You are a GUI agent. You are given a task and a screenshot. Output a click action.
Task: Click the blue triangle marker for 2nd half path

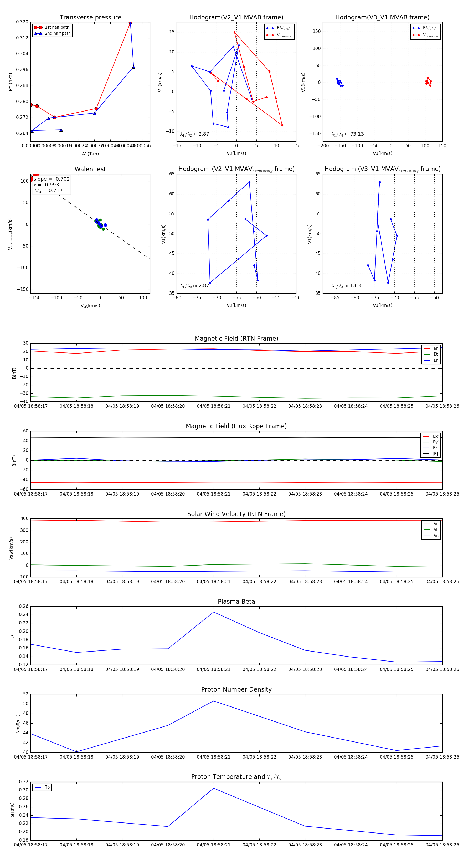pos(38,34)
